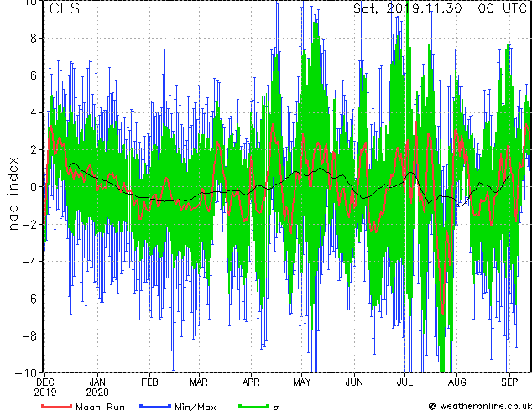
Task: Click the sigma symbol legend label
Action: tap(276, 407)
